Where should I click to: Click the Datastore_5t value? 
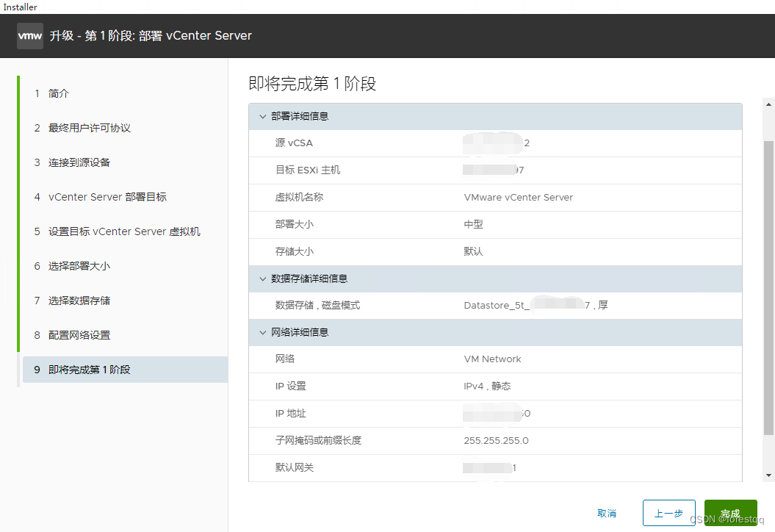pos(536,306)
